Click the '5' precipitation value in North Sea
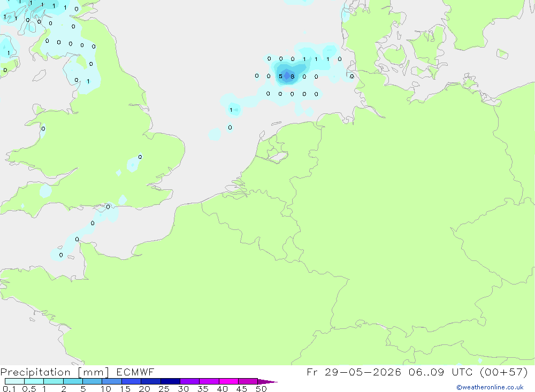The image size is (535, 392). click(x=280, y=76)
